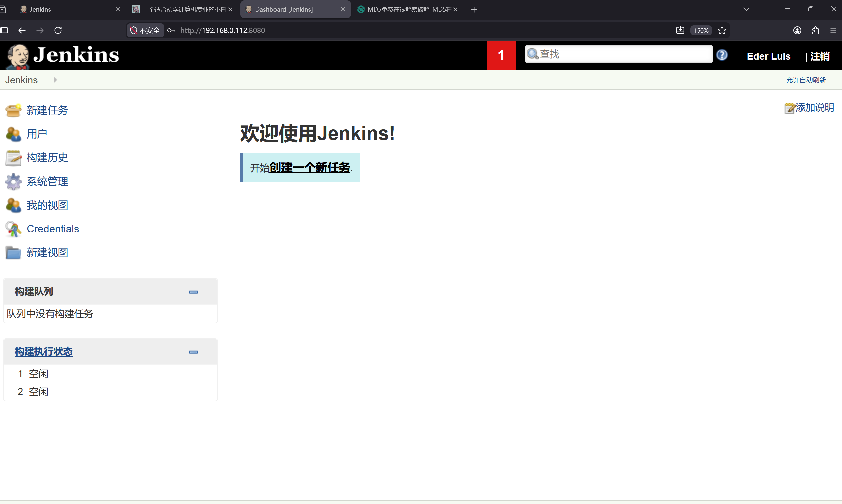Open the 用户 link
842x504 pixels.
pos(37,134)
